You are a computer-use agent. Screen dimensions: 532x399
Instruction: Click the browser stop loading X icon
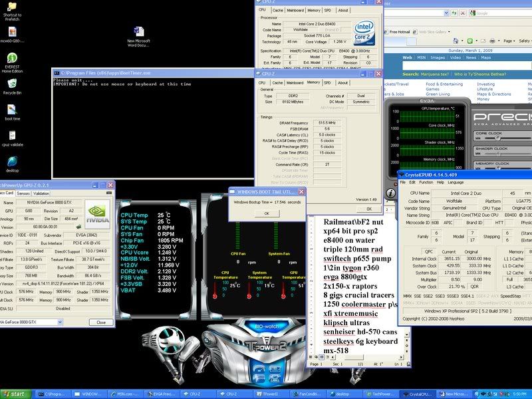[462, 13]
